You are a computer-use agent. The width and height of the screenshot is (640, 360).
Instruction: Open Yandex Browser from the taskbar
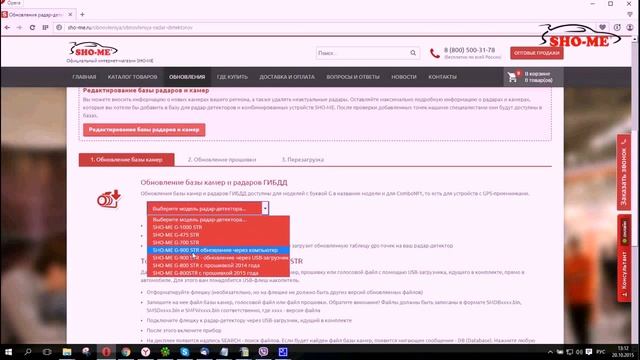point(145,352)
